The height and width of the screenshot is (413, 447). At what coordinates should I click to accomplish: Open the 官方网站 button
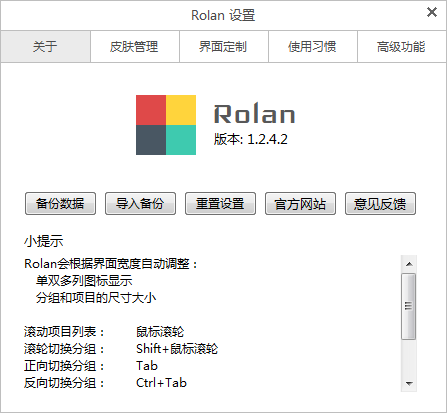(300, 203)
